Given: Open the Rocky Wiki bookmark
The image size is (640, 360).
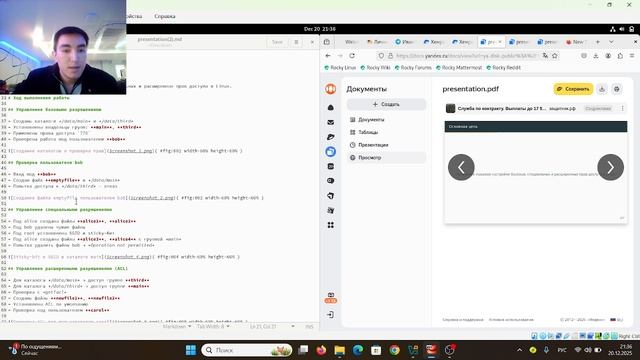Looking at the screenshot, I should click(375, 68).
